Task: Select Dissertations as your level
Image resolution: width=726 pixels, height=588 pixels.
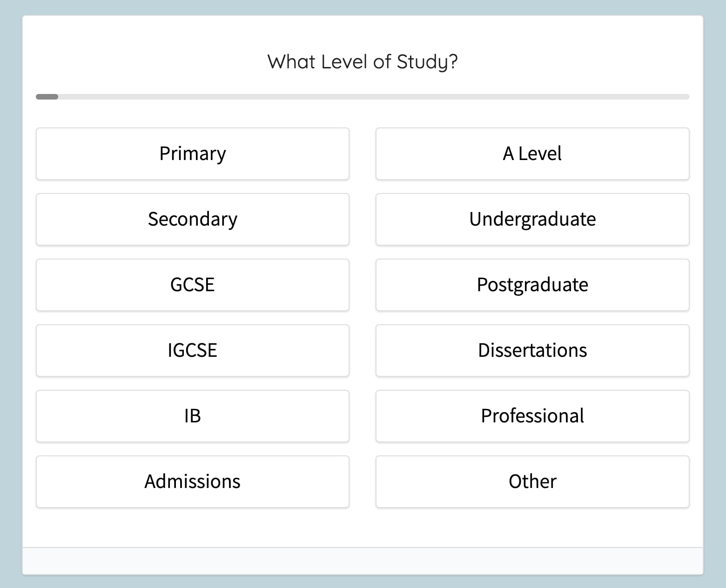Action: click(532, 350)
